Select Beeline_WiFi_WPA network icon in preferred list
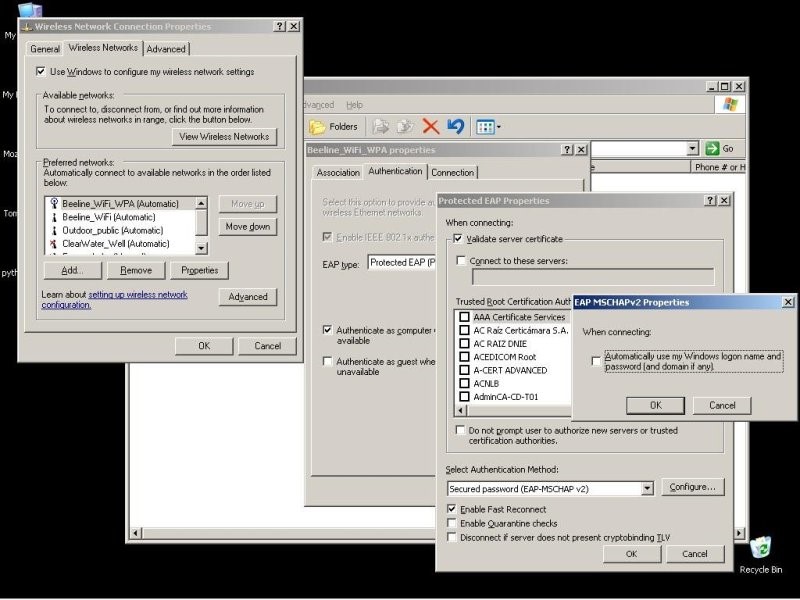Viewport: 800px width, 600px height. click(54, 203)
